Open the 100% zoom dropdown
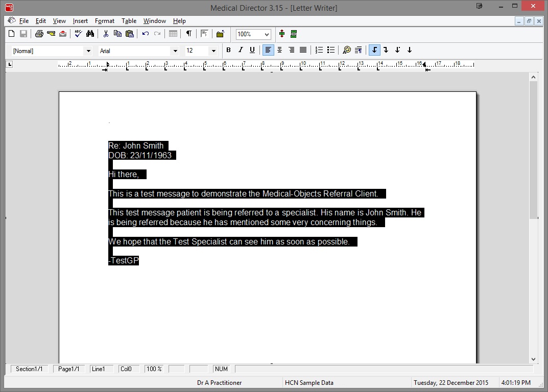Image resolution: width=548 pixels, height=392 pixels. coord(267,34)
